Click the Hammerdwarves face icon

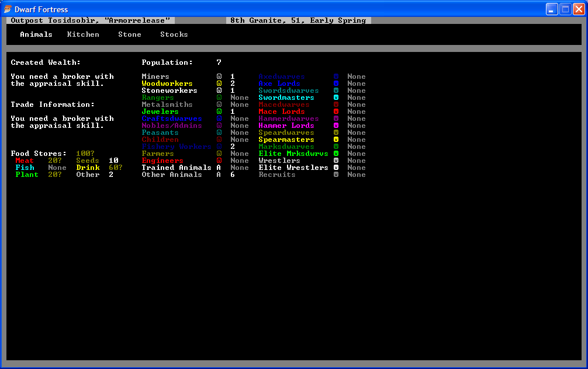[x=336, y=119]
